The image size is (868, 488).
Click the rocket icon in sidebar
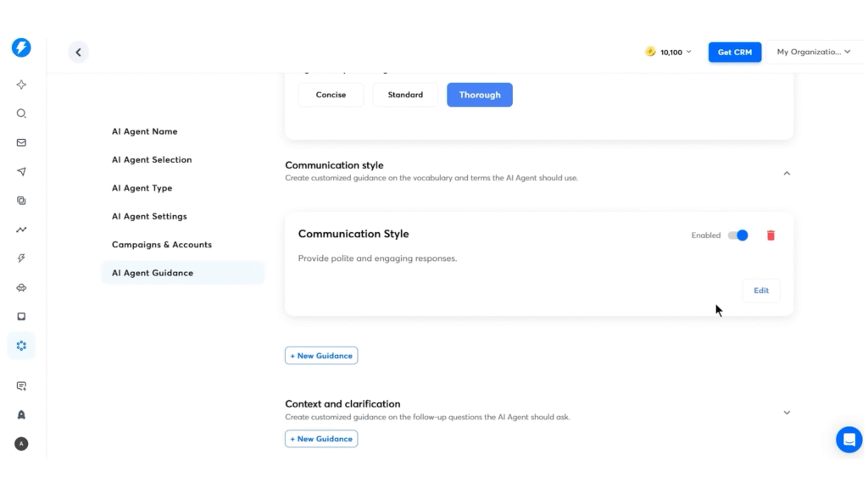coord(21,415)
